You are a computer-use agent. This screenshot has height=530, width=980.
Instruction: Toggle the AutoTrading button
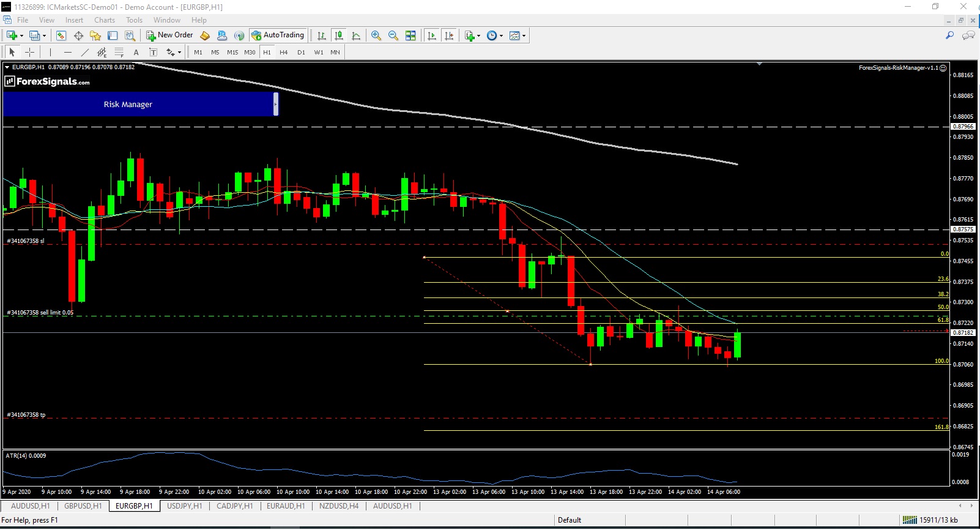point(278,35)
